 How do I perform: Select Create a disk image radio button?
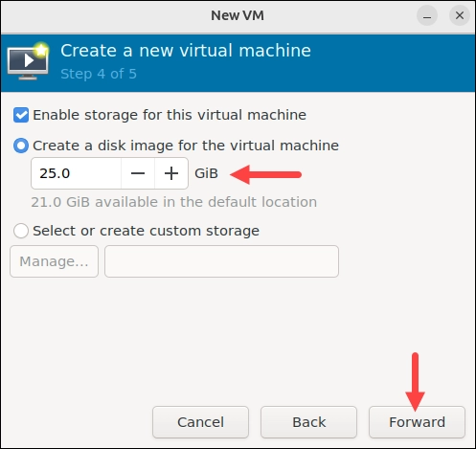[21, 146]
